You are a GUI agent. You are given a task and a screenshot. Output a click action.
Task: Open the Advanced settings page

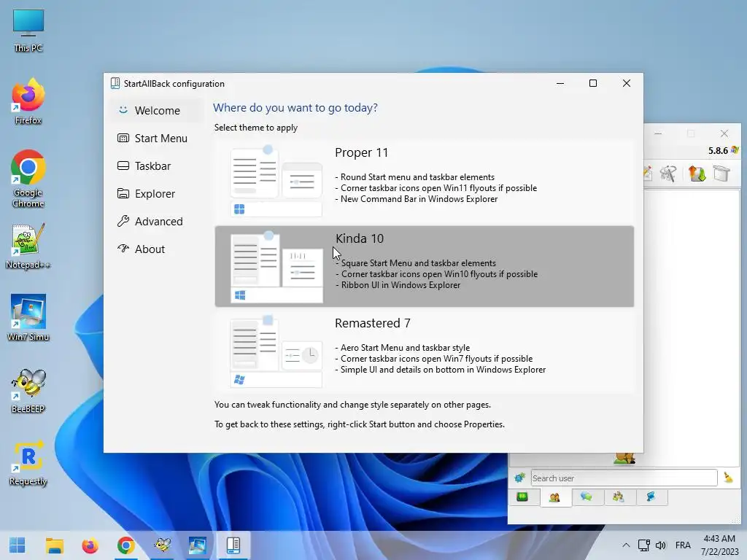tap(157, 222)
